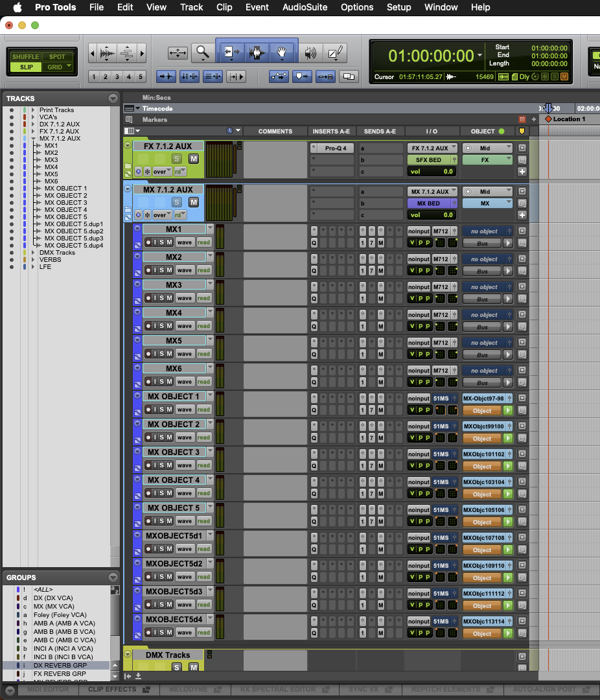600x700 pixels.
Task: Open the TRACKS list popup menu
Action: [x=113, y=99]
